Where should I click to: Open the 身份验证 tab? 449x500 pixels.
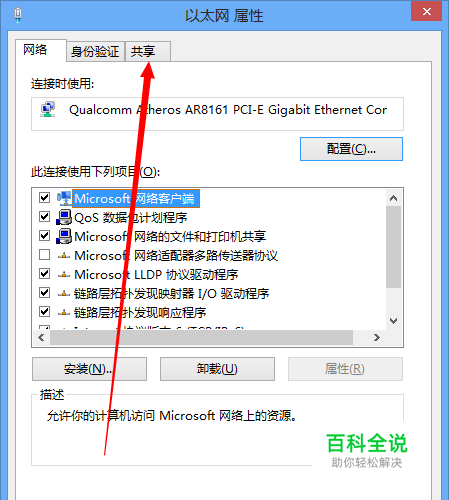[95, 52]
